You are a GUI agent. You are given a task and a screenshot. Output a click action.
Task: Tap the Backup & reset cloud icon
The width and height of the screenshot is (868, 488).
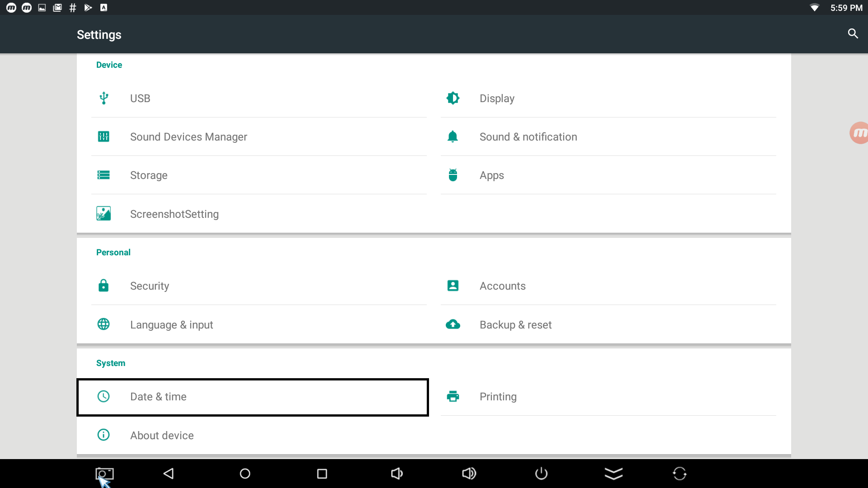coord(453,324)
